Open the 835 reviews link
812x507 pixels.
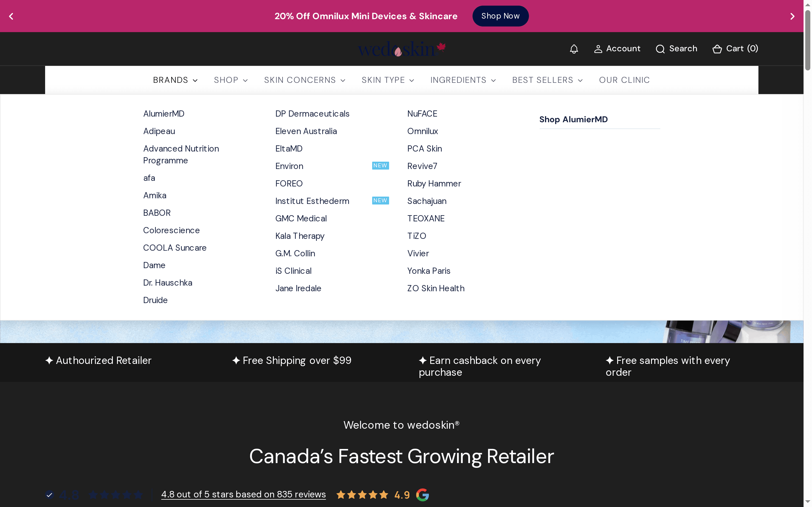click(244, 494)
